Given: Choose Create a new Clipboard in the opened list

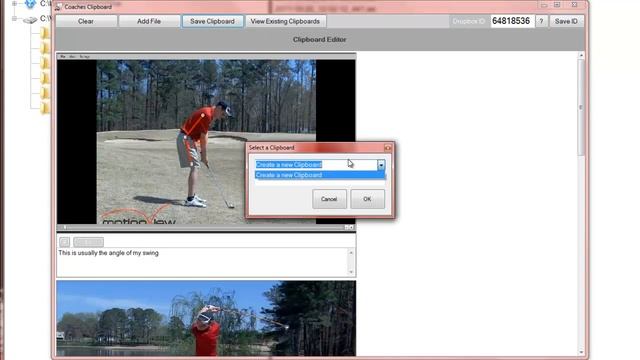Looking at the screenshot, I should tap(320, 175).
